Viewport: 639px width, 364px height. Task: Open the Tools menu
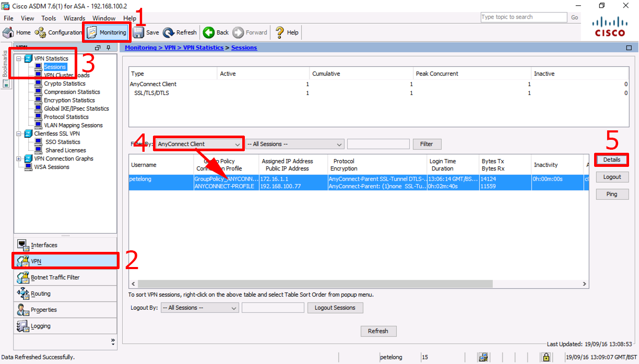pyautogui.click(x=49, y=18)
